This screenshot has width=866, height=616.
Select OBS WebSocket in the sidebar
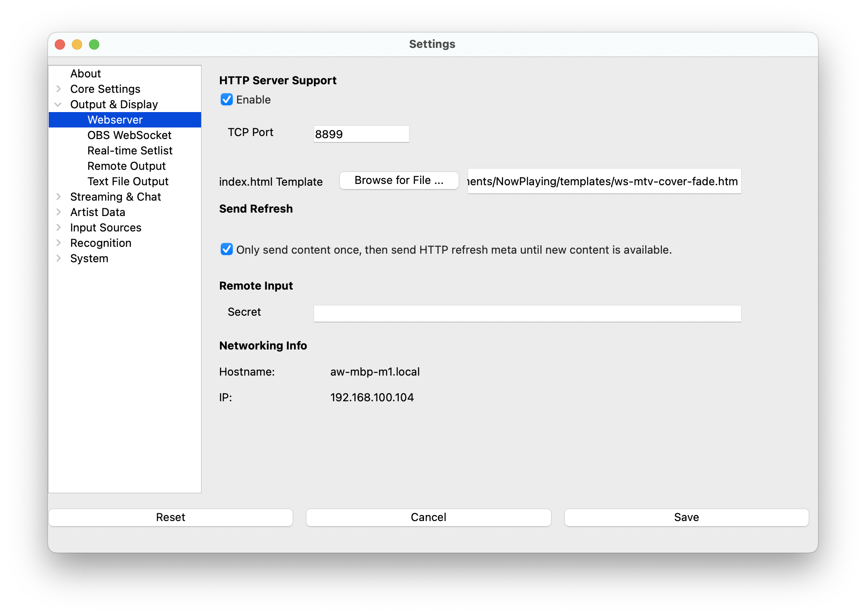[x=129, y=135]
